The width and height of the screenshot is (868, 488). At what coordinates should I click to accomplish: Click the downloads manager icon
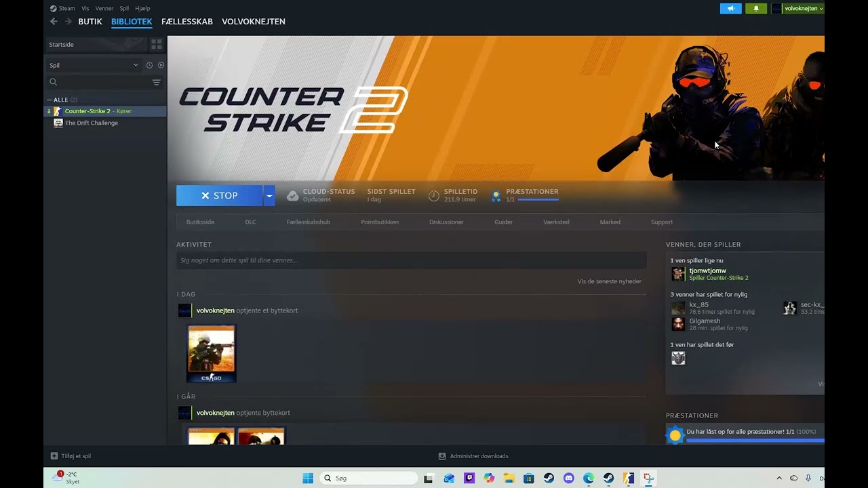[442, 456]
